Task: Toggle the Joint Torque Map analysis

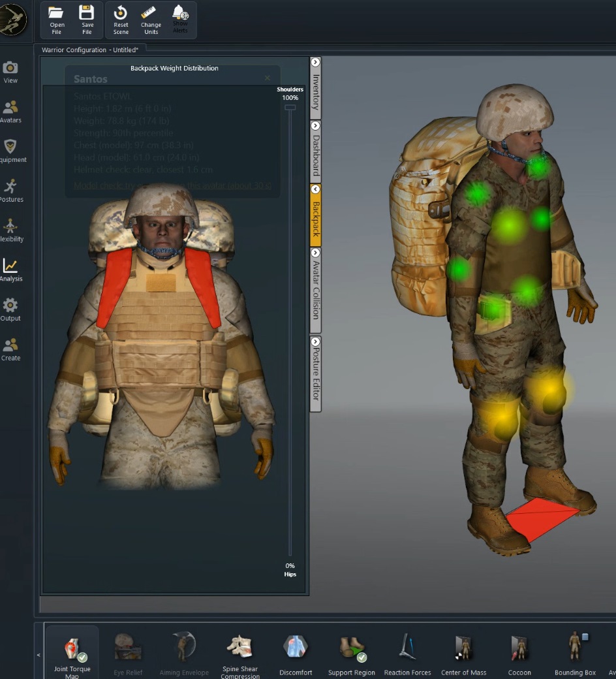Action: [72, 653]
